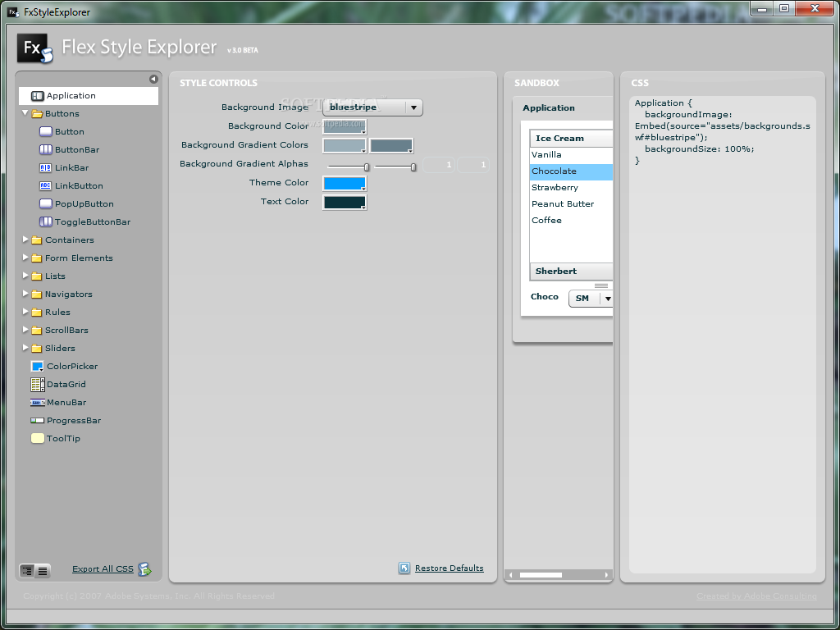This screenshot has height=630, width=840.
Task: Select Chocolate in the list
Action: tap(571, 171)
